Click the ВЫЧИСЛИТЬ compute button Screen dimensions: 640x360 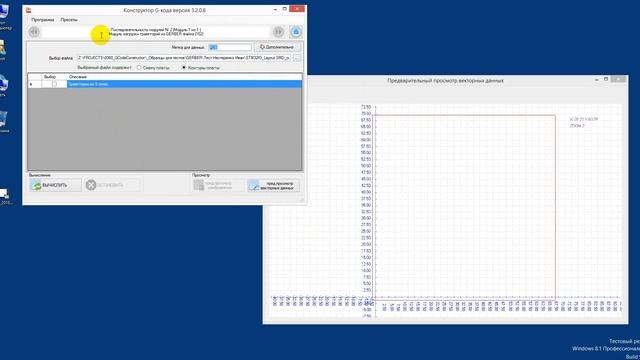click(56, 185)
